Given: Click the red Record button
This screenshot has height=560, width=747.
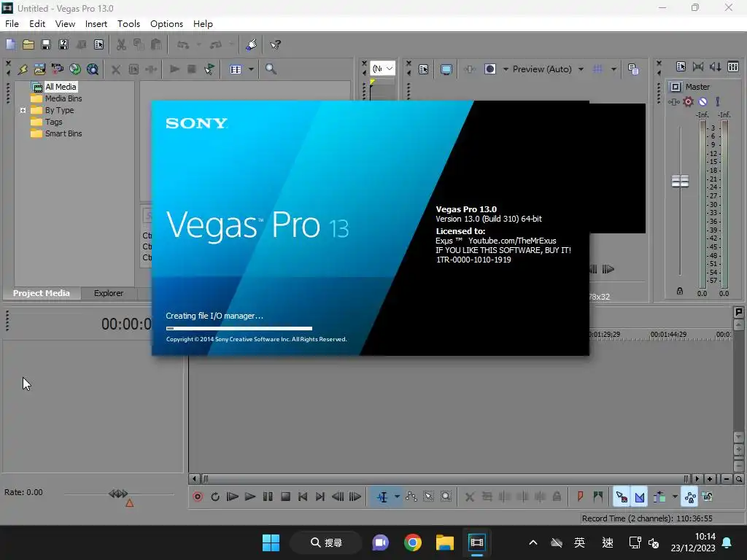Looking at the screenshot, I should (x=198, y=497).
